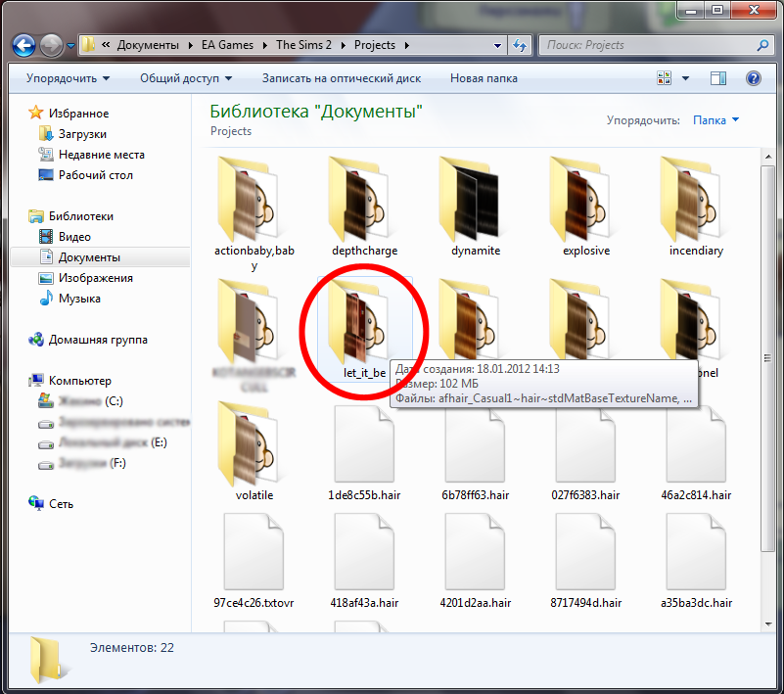Toggle the preview pane button
Image resolution: width=784 pixels, height=694 pixels.
pos(719,78)
